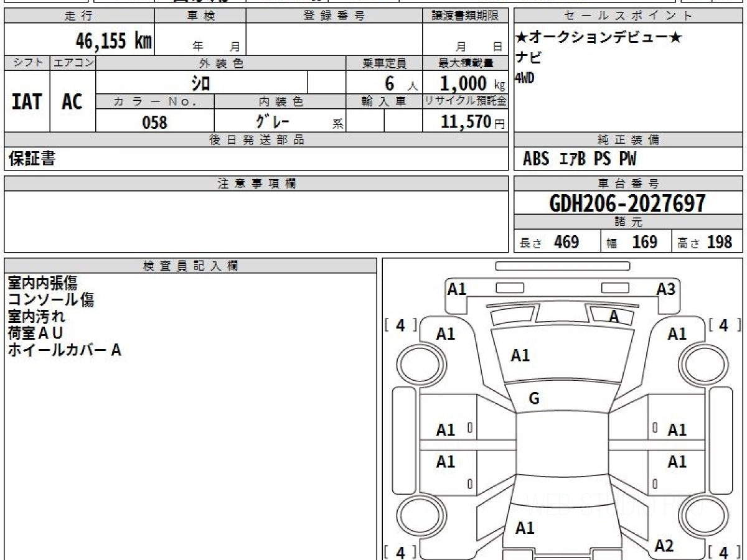Select the recycle deposit 11,570円
This screenshot has height=560, width=747.
472,122
